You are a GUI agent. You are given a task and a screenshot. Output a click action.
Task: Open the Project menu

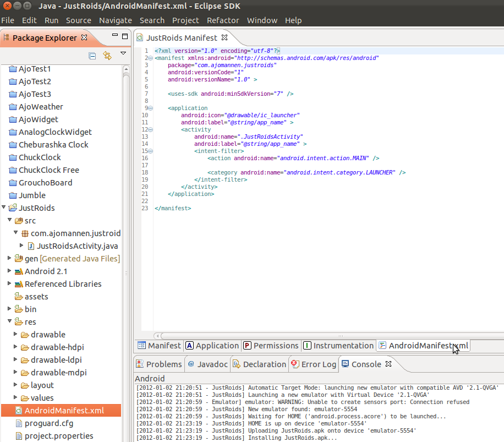[186, 20]
